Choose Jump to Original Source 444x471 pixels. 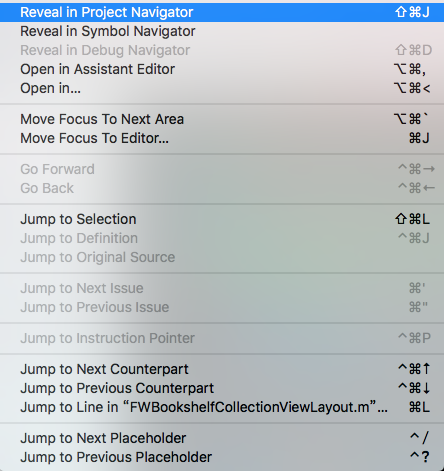[222, 257]
